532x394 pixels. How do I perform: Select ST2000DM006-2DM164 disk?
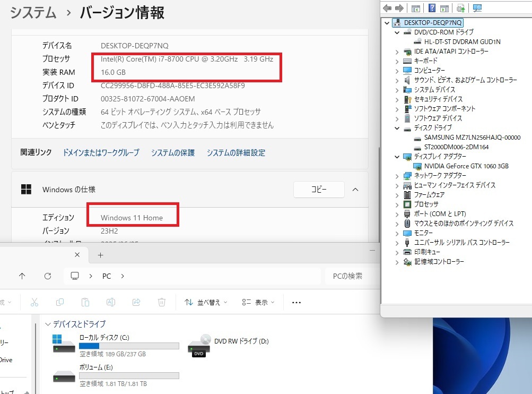tap(456, 147)
